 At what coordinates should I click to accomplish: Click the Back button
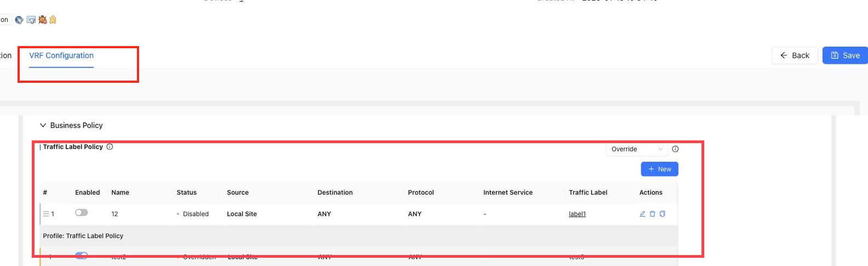click(x=795, y=55)
